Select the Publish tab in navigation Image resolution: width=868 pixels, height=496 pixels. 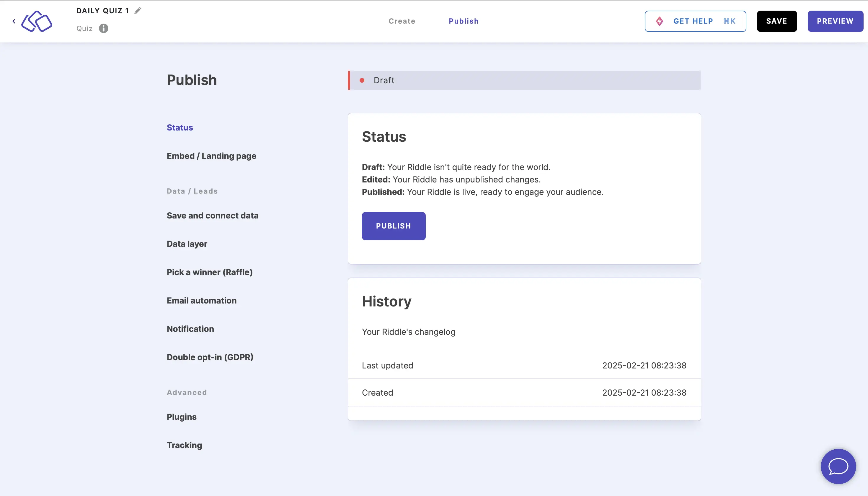464,21
